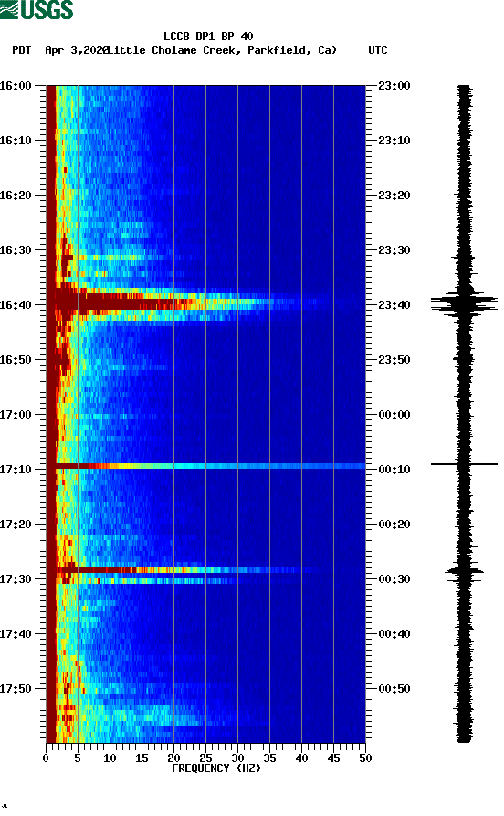
Task: Click the thin horizontal seismogram line near 00:09
Action: click(464, 463)
